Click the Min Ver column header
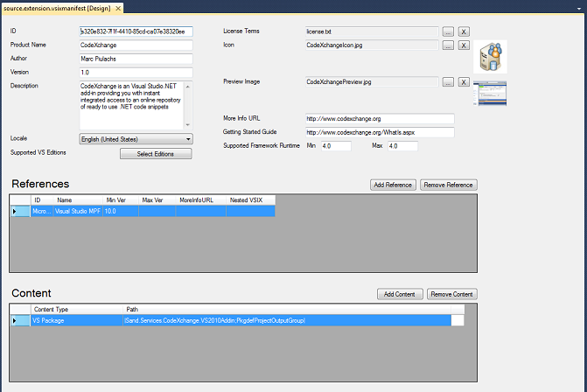This screenshot has width=587, height=392. click(121, 200)
